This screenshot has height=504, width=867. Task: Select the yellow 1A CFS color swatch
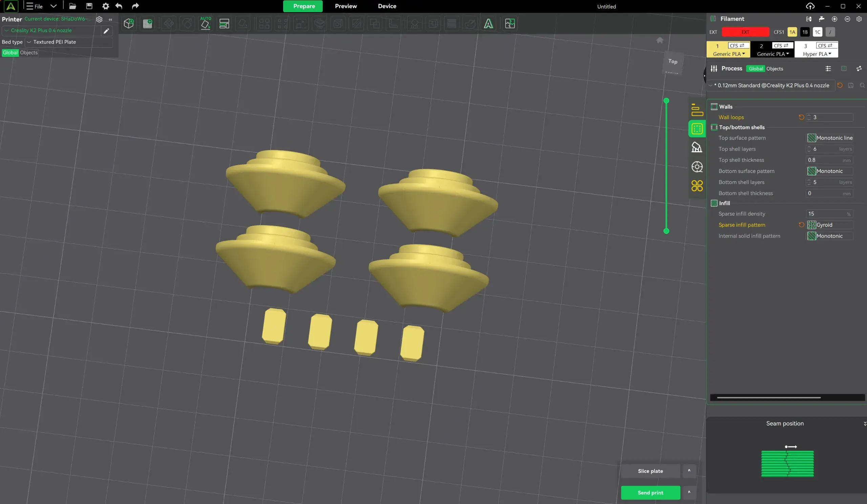[792, 32]
